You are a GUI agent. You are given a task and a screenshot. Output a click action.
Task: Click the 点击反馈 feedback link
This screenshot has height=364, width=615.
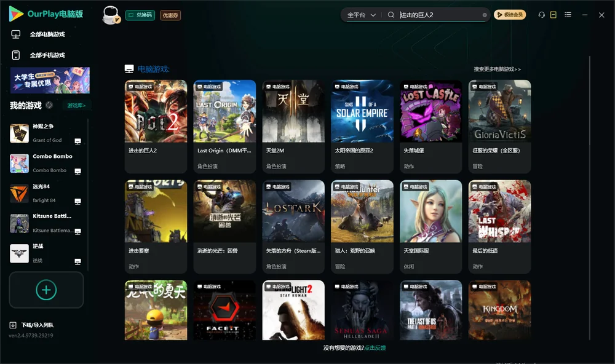375,348
